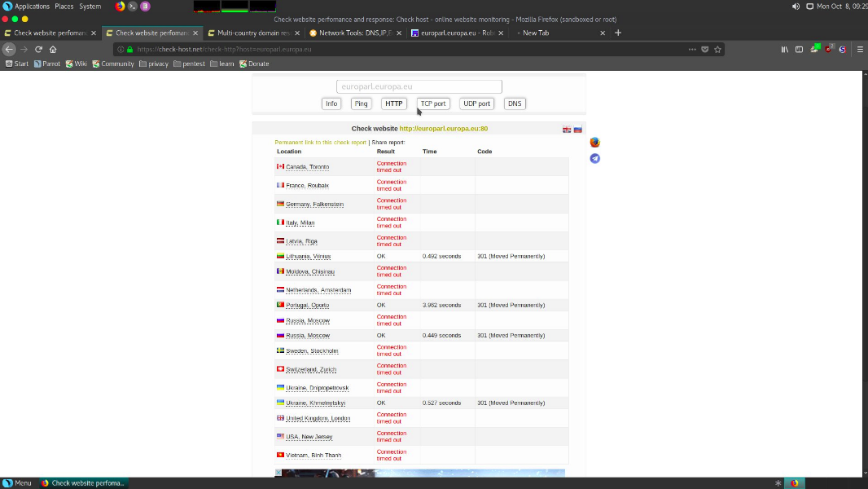Click the browser forward arrow

[x=24, y=49]
